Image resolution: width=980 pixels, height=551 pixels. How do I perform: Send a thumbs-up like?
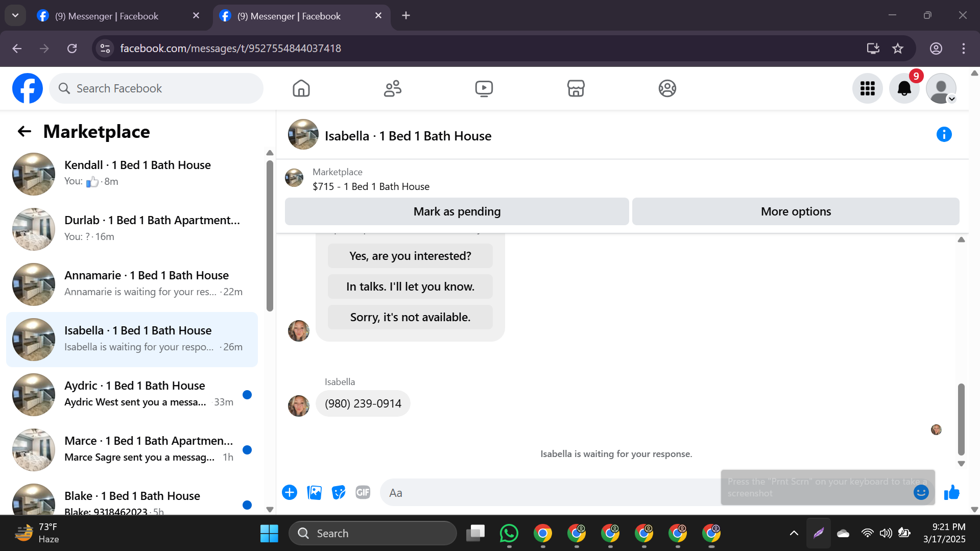click(951, 492)
